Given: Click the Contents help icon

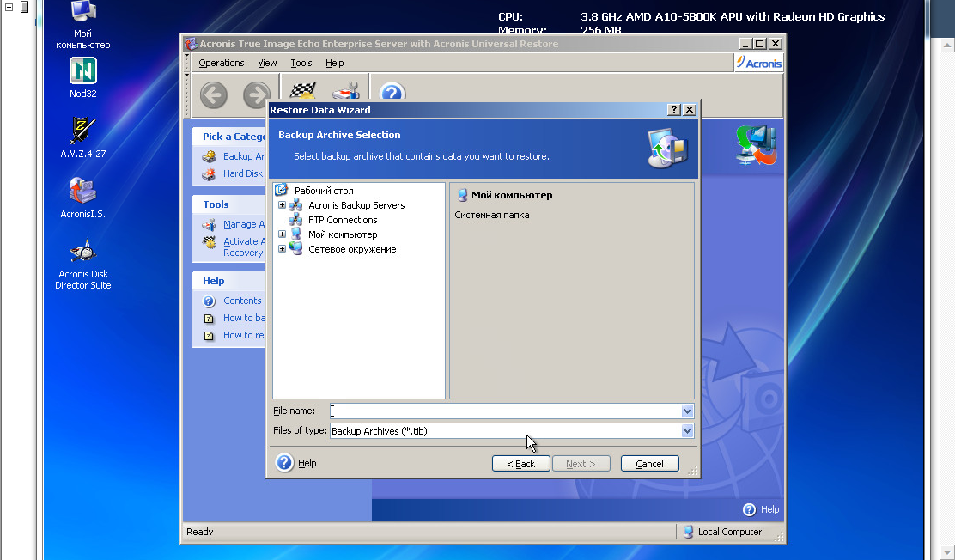Looking at the screenshot, I should pyautogui.click(x=209, y=301).
